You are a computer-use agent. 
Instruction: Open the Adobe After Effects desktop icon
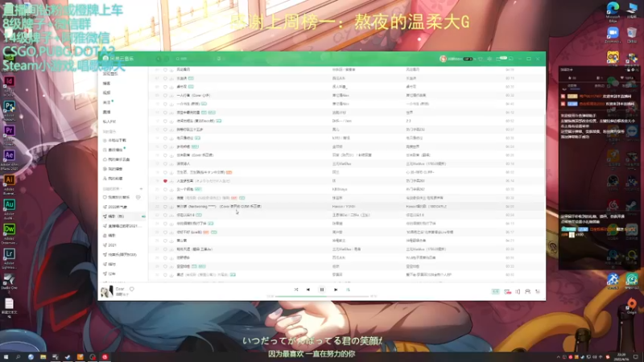[x=9, y=159]
